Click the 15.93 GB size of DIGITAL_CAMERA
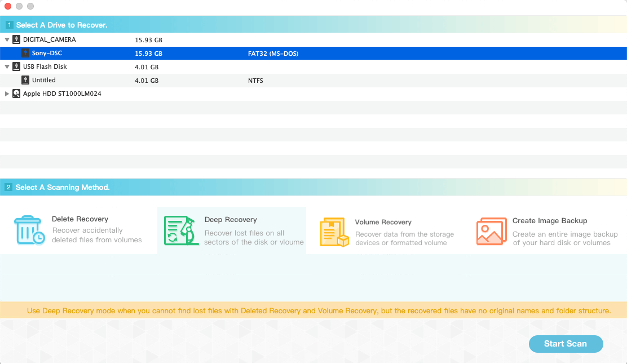627x364 pixels. [x=148, y=40]
